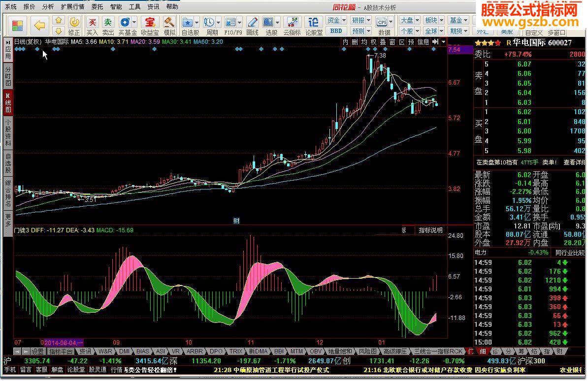Toggle the 叠 overlay option
Screen dimensions: 588x381
pos(383,42)
